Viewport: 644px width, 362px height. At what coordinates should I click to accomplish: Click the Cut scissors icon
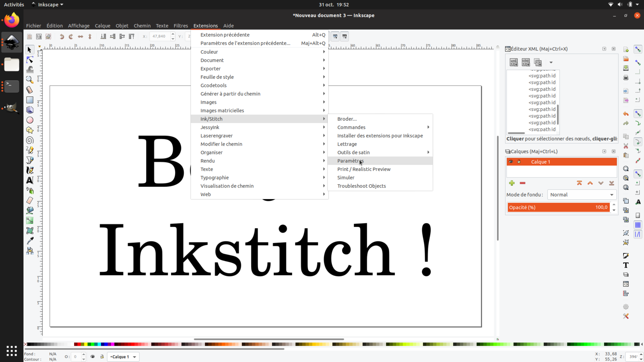[626, 146]
